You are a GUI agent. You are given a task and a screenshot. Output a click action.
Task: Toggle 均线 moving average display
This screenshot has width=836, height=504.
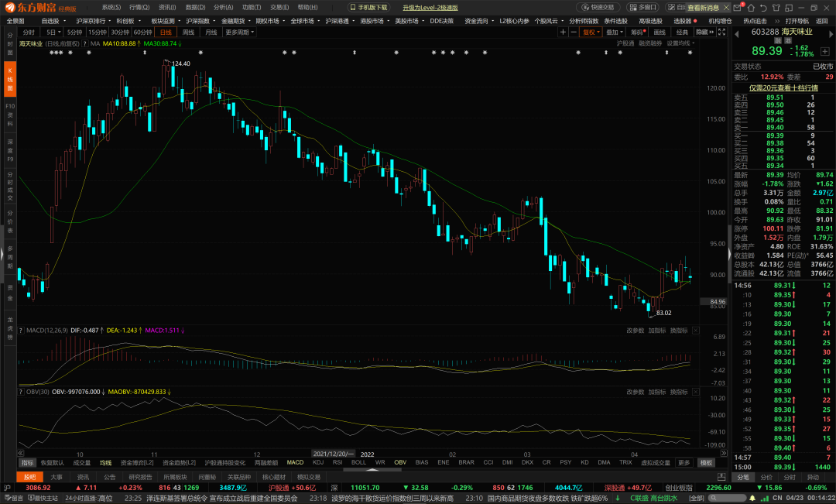[x=105, y=462]
